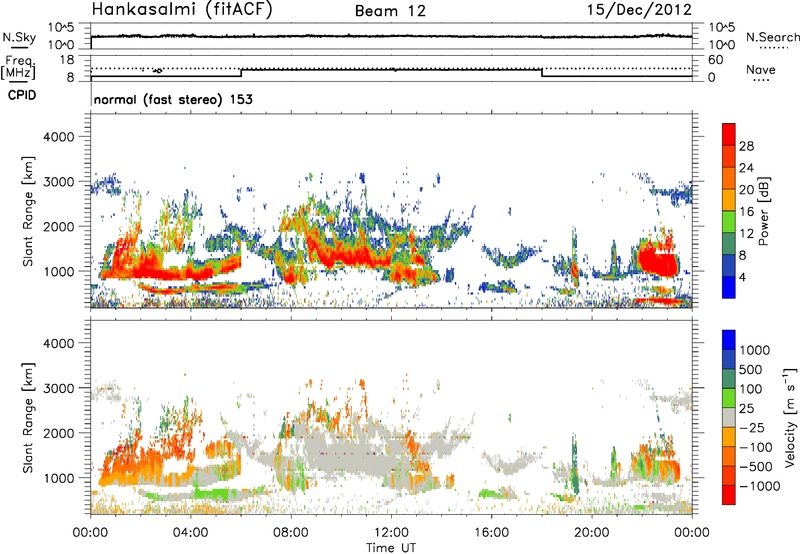The image size is (800, 554).
Task: Click the '18' frequency axis tick
Action: (x=67, y=60)
